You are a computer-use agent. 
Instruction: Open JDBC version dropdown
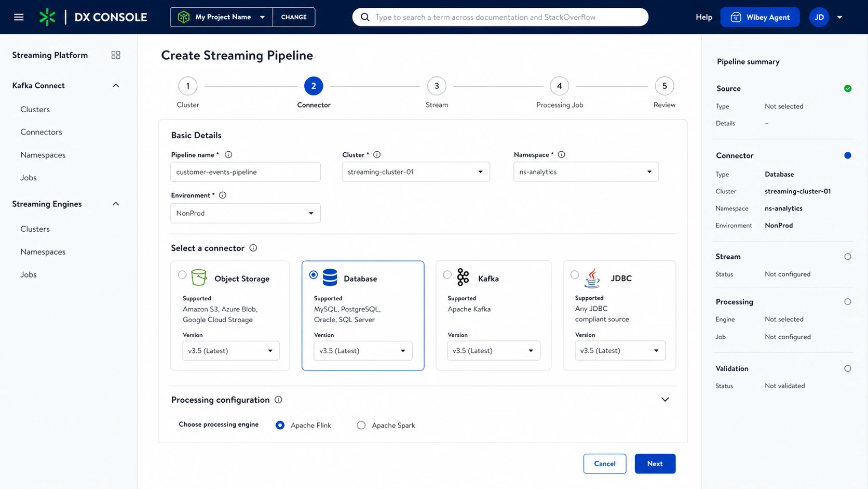(620, 351)
